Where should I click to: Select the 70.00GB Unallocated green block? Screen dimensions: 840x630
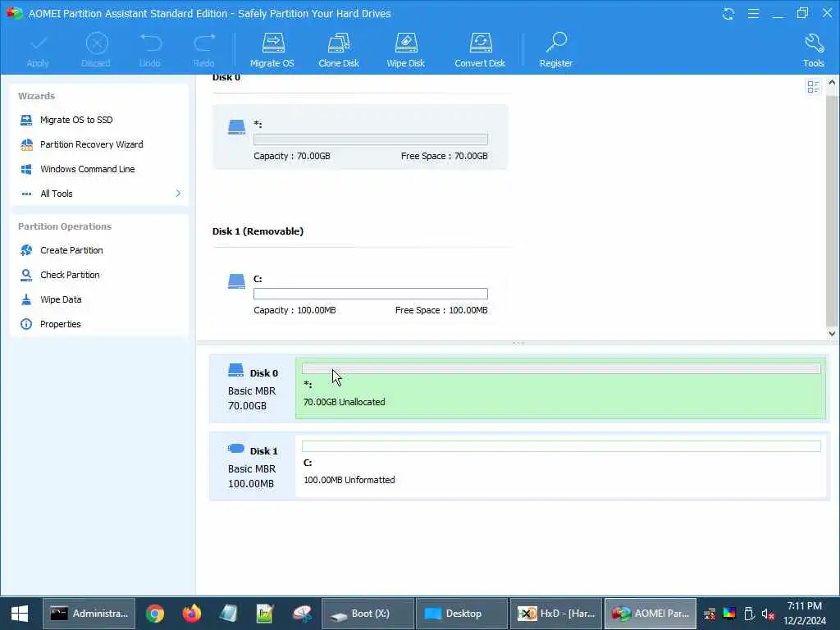560,388
